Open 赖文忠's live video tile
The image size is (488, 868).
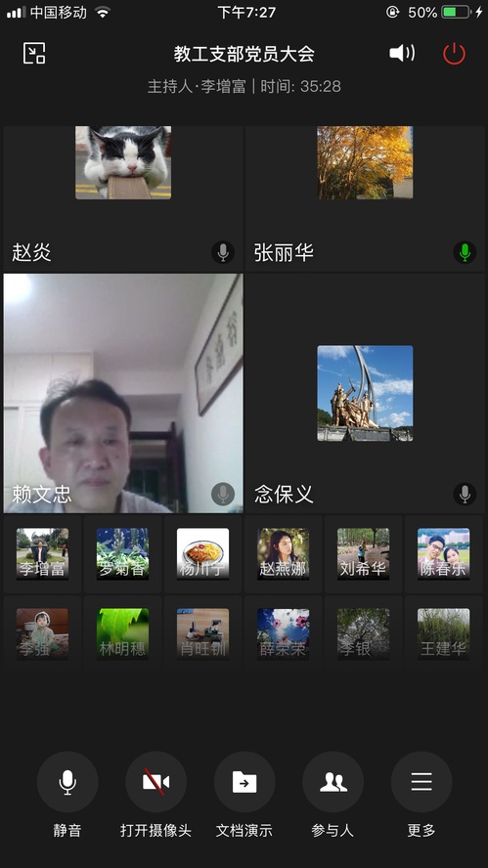tap(123, 393)
